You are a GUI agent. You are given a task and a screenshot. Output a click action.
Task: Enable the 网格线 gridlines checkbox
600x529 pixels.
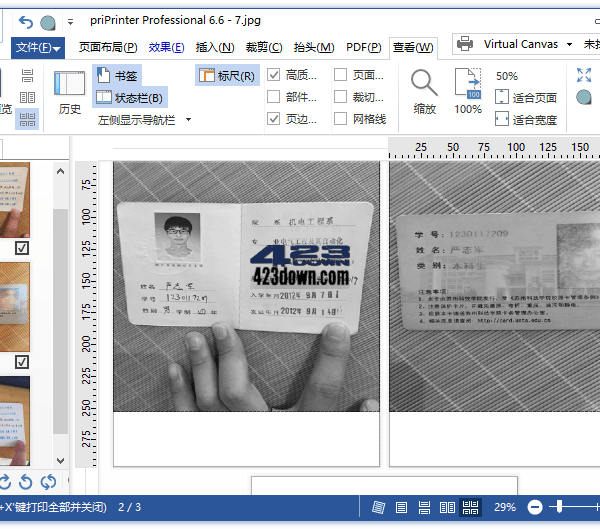pos(341,119)
